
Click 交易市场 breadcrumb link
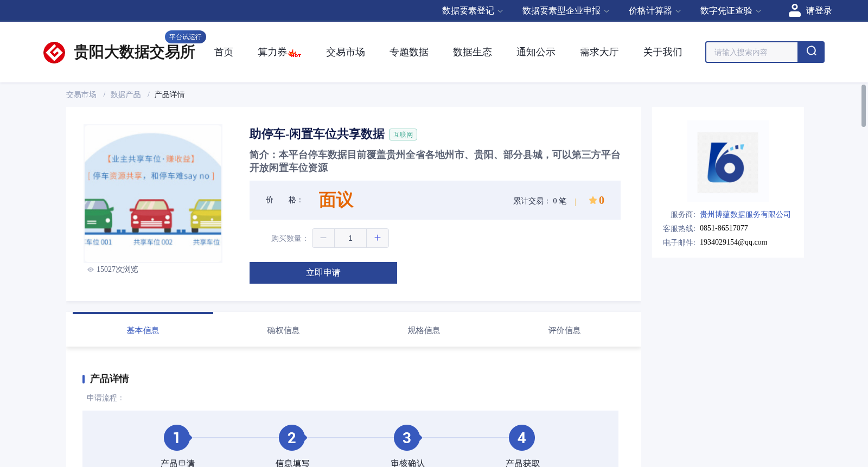tap(81, 95)
